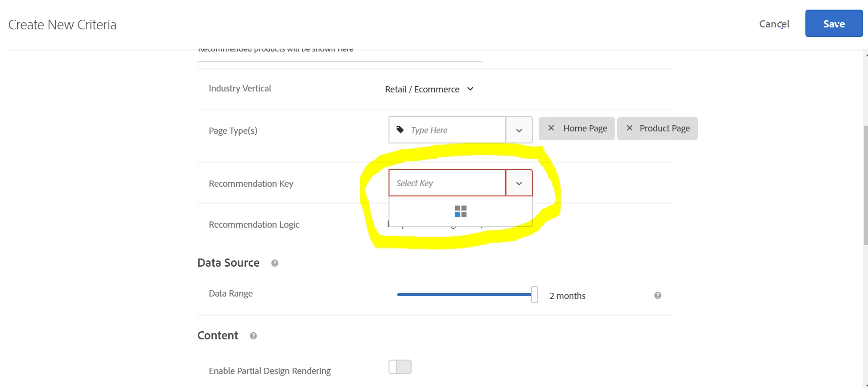Viewport: 868px width, 388px height.
Task: Click the Recommendation Key label
Action: click(x=251, y=183)
